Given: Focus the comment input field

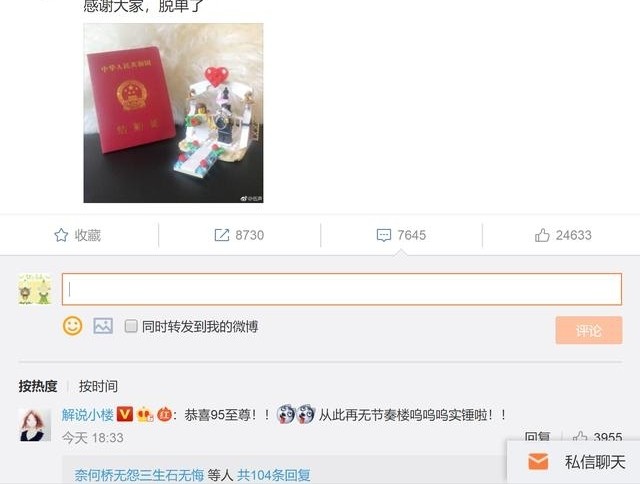Looking at the screenshot, I should point(342,289).
